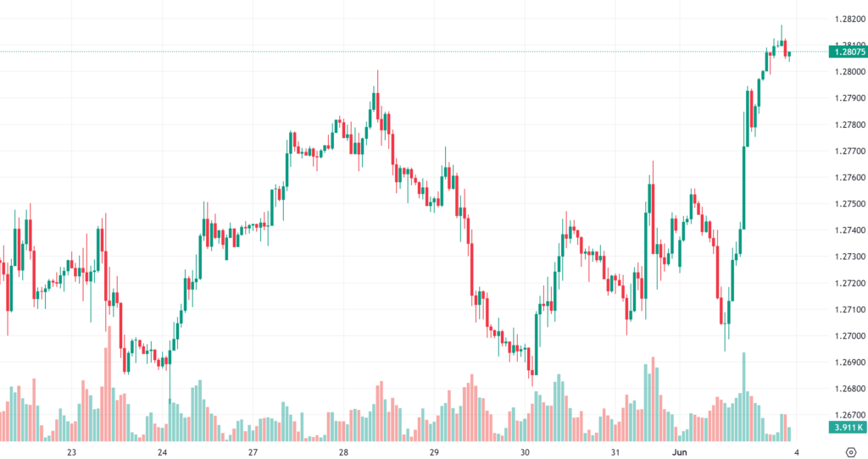Select the 24 date label on time axis
This screenshot has width=868, height=459.
pyautogui.click(x=162, y=452)
